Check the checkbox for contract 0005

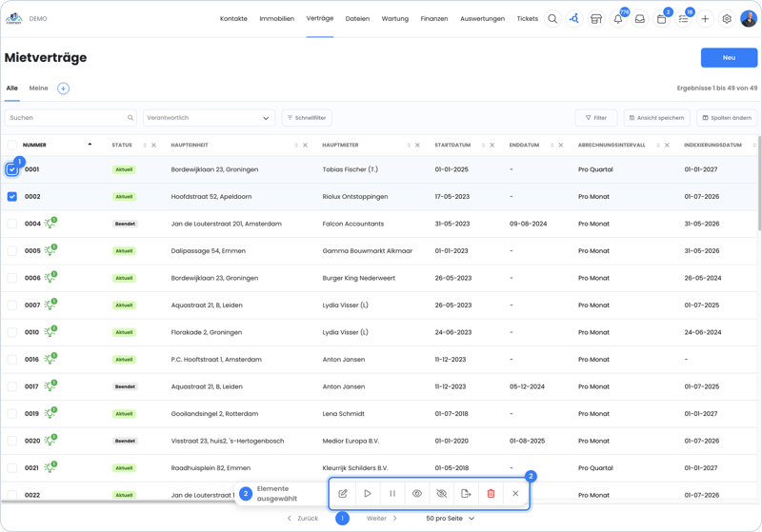[x=12, y=251]
